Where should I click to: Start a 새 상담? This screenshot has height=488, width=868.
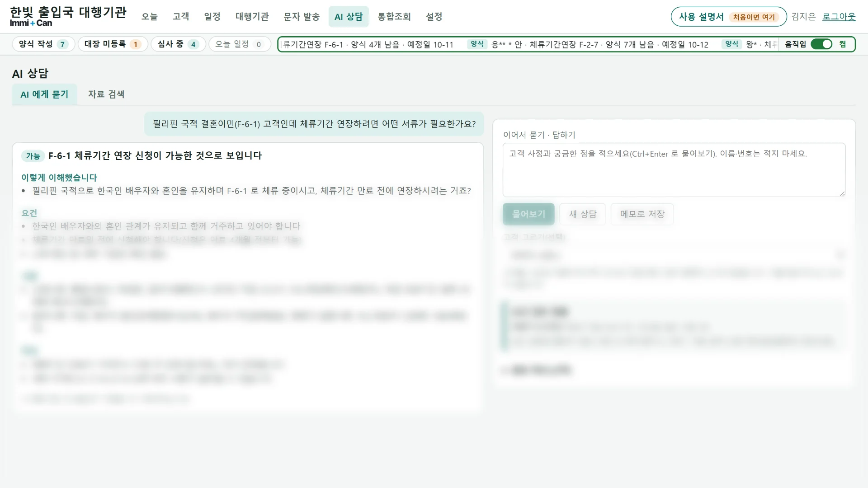[583, 214]
